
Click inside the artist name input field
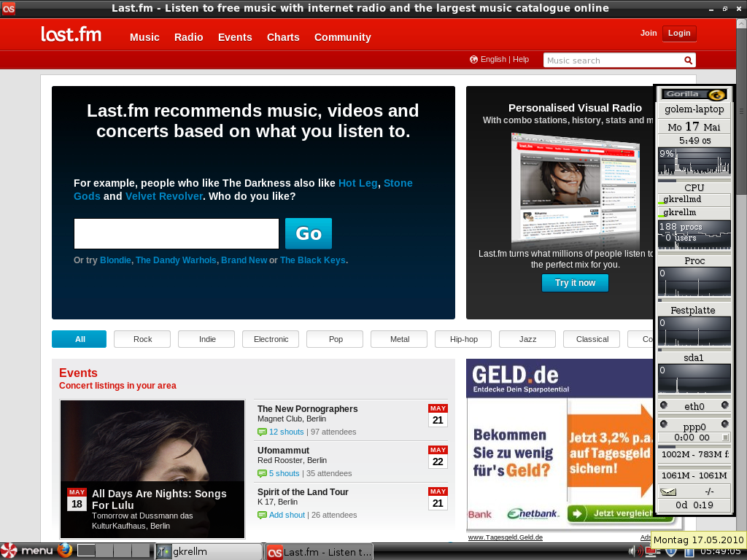(x=175, y=233)
